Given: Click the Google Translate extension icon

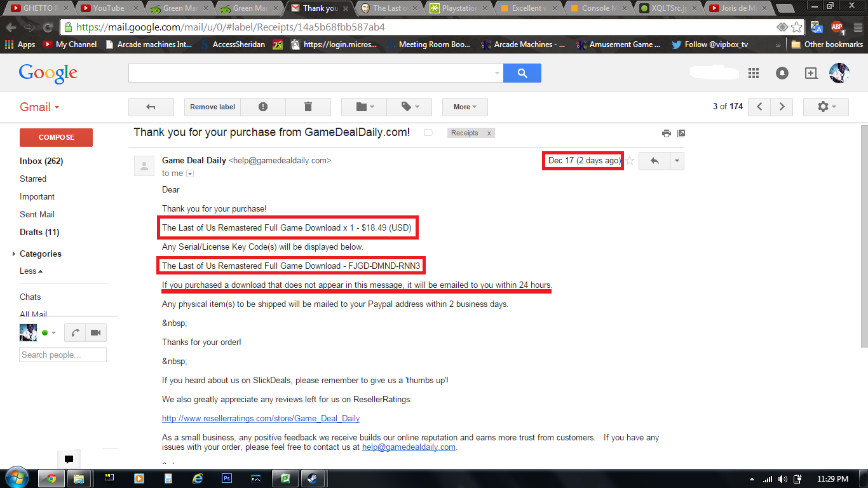Looking at the screenshot, I should point(817,27).
